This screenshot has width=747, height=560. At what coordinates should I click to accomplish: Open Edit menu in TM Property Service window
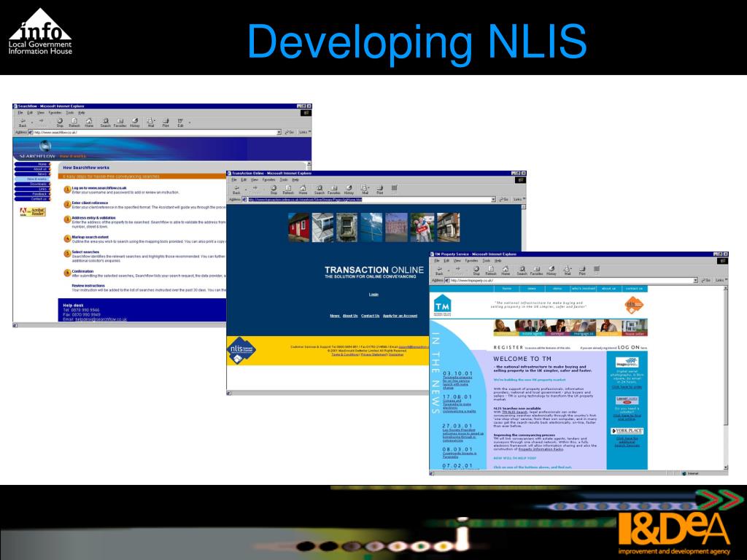446,260
